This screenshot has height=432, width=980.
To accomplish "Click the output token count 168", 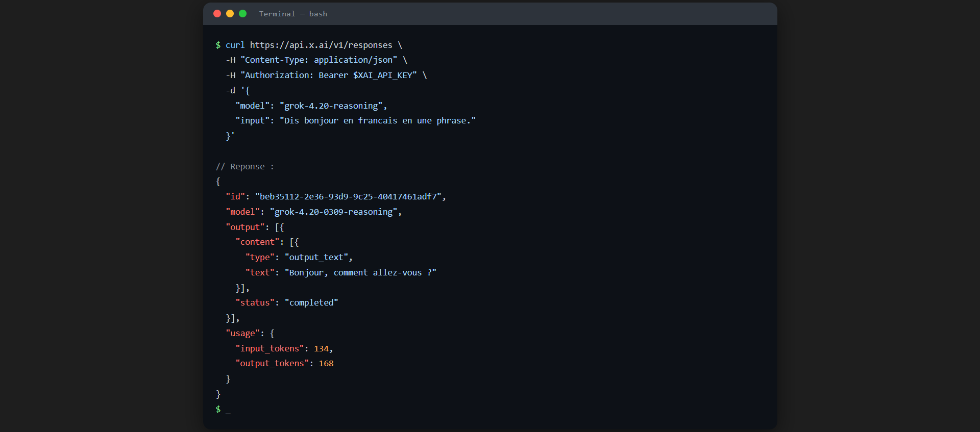I will (326, 363).
